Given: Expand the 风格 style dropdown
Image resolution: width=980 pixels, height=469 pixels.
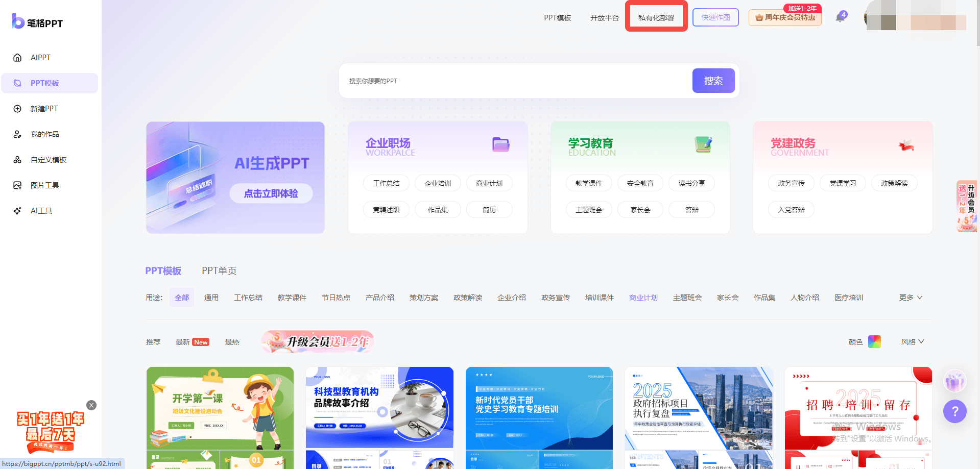Looking at the screenshot, I should (x=912, y=342).
